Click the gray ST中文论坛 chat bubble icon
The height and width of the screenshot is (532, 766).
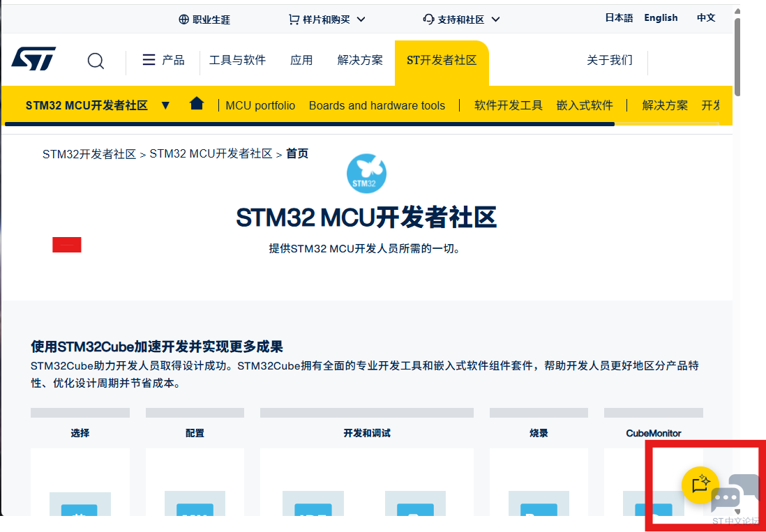(x=734, y=493)
